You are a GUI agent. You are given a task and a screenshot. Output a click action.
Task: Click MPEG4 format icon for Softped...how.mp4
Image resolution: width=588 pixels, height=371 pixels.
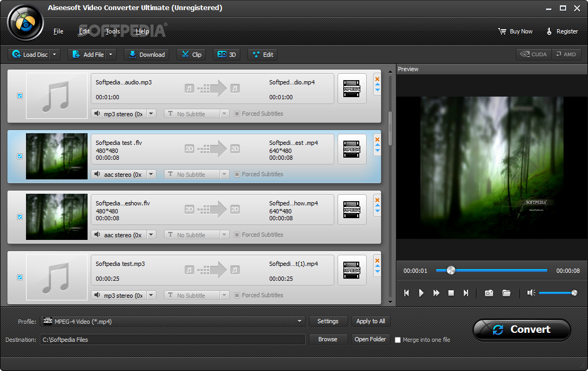pyautogui.click(x=352, y=210)
